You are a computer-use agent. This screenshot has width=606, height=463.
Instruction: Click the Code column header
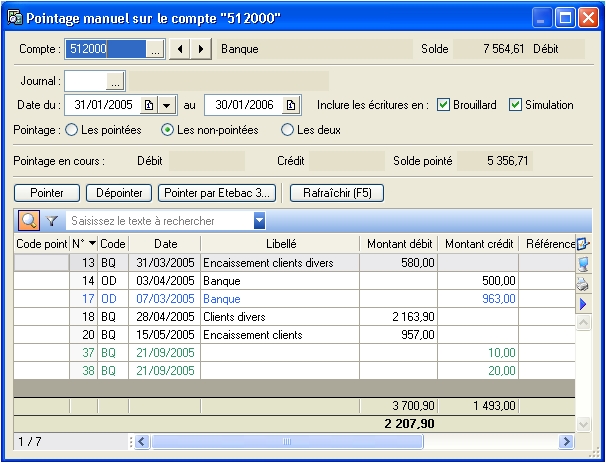pyautogui.click(x=113, y=244)
